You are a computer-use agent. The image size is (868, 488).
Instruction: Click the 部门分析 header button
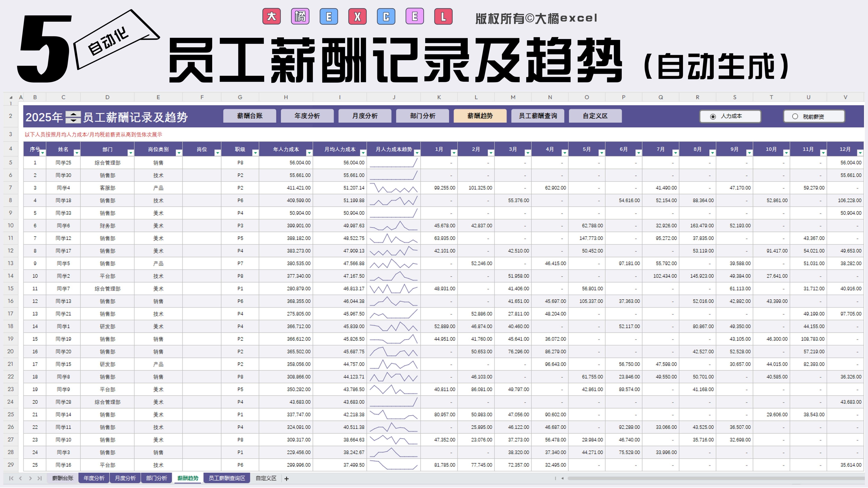[x=422, y=116]
